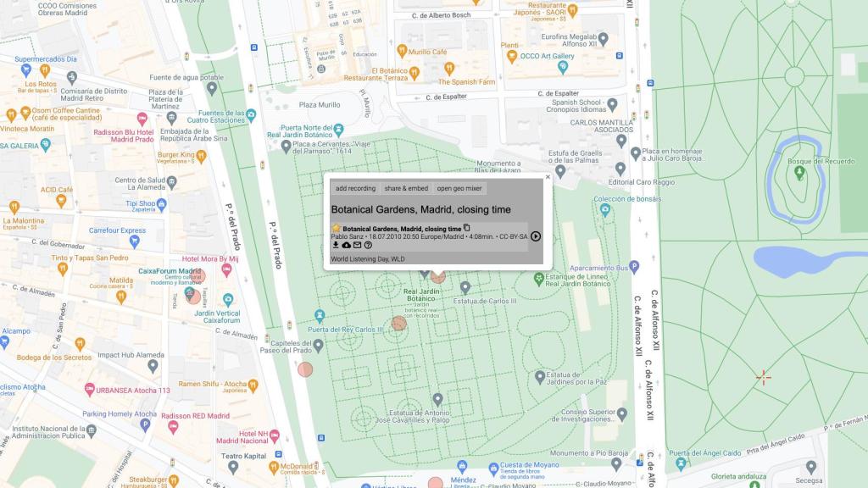Viewport: 868px width, 488px height.
Task: Click the Consejo Superior de Investigaciones pin
Action: [622, 413]
